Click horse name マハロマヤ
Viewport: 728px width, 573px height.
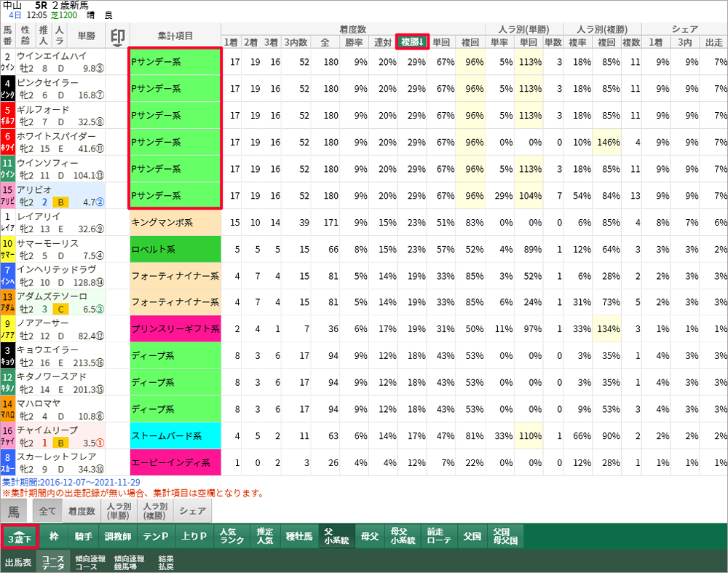pos(39,403)
